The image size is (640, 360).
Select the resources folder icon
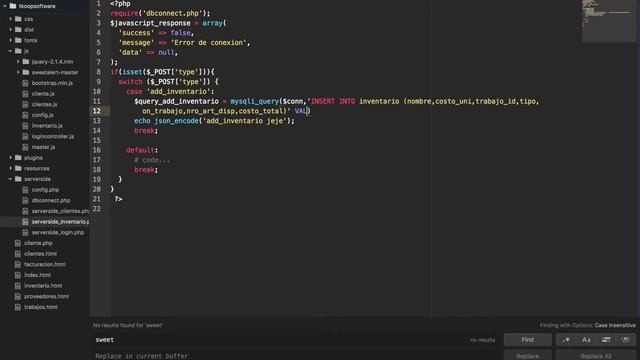(18, 168)
